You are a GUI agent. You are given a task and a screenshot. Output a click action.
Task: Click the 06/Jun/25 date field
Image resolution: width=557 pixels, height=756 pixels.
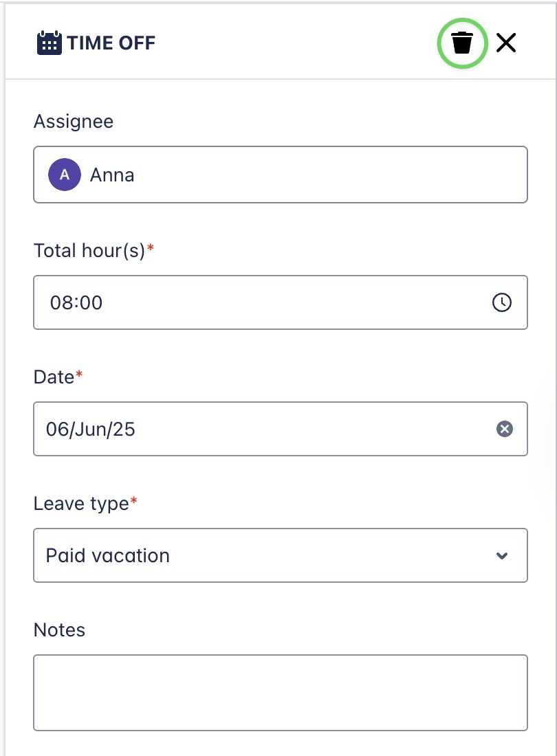pos(261,429)
